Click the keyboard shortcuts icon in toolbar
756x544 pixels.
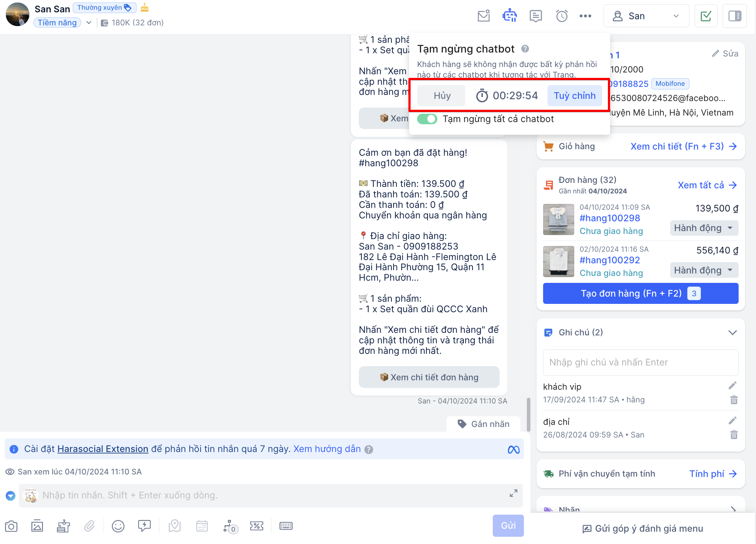tap(286, 526)
